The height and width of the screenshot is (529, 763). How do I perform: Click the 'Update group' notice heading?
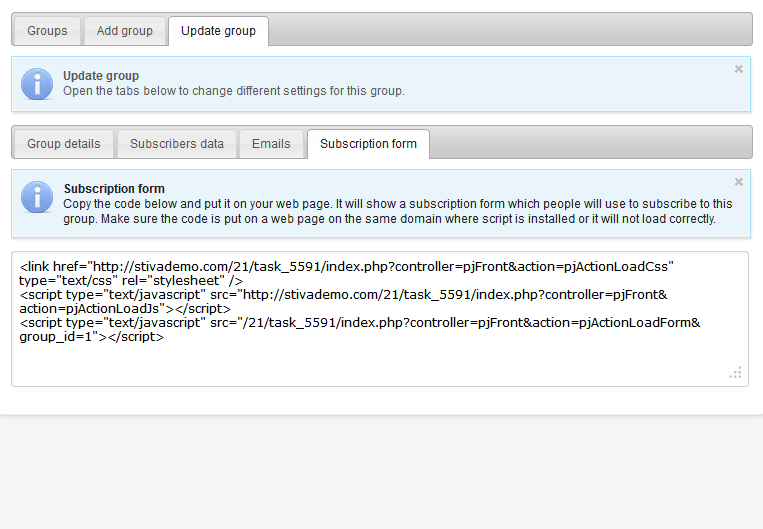pos(101,76)
